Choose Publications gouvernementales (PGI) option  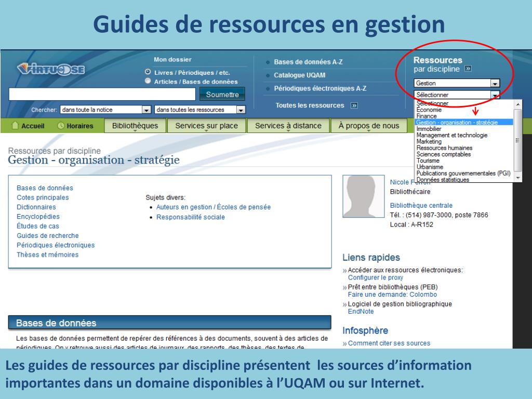coord(463,174)
